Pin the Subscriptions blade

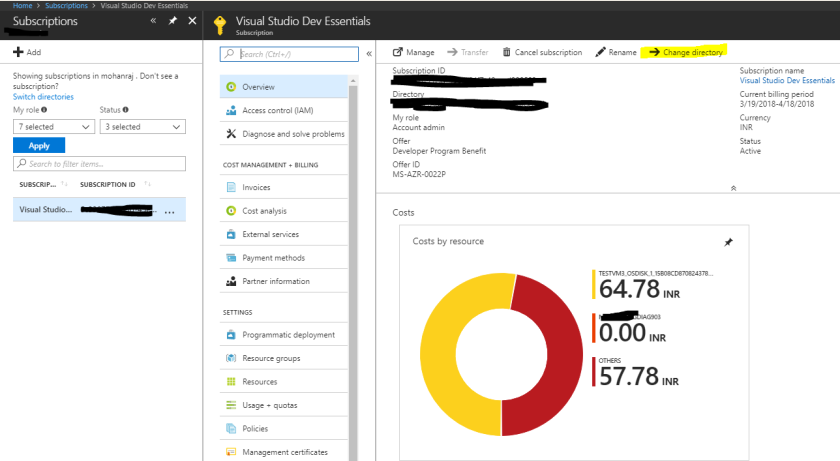click(x=172, y=21)
